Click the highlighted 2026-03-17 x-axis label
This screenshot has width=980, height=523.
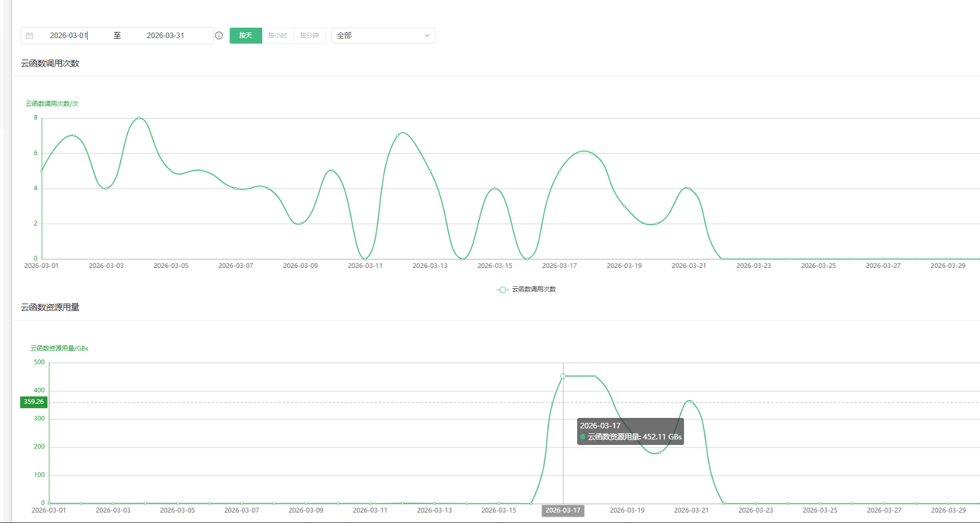pos(562,510)
